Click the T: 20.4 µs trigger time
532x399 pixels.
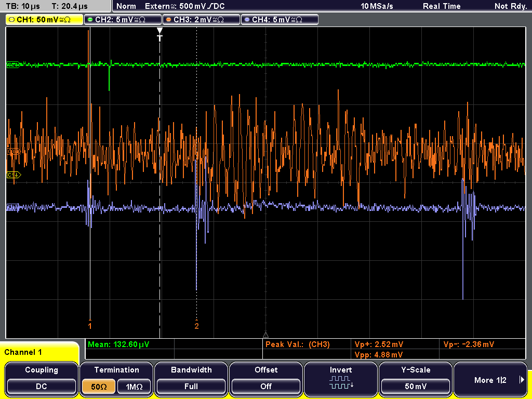(x=70, y=6)
